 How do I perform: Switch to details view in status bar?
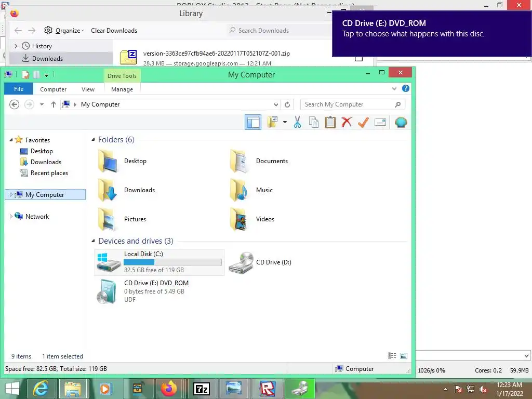pos(392,355)
